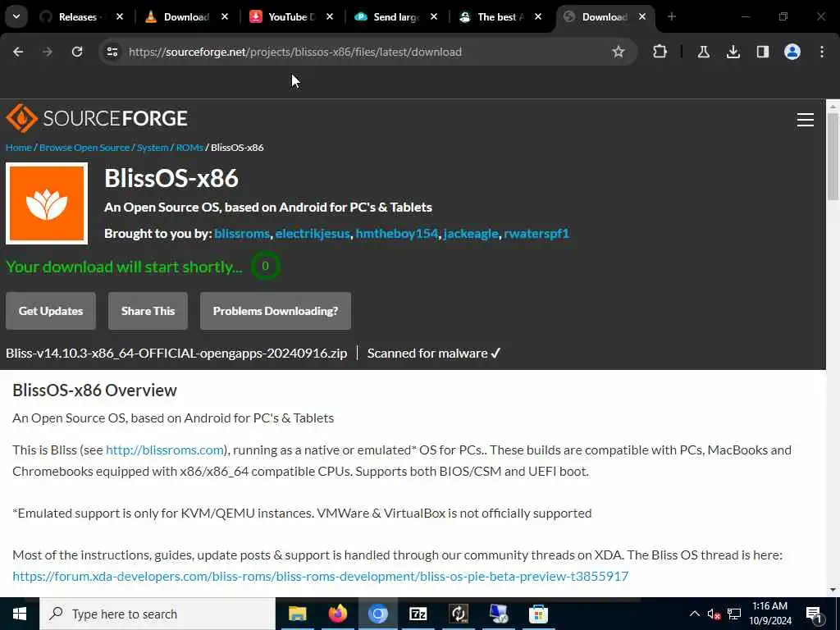The height and width of the screenshot is (630, 840).
Task: Open Chrome three-dot menu
Action: coord(822,52)
